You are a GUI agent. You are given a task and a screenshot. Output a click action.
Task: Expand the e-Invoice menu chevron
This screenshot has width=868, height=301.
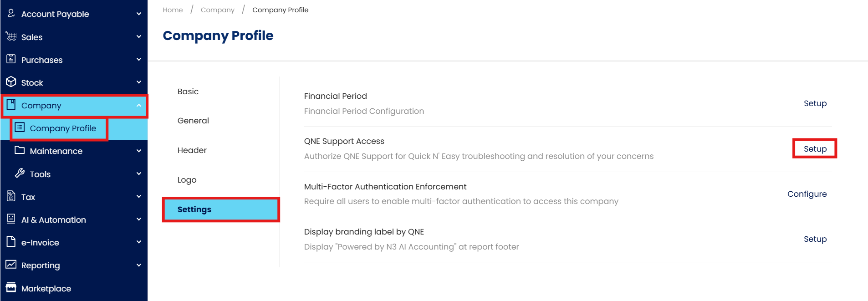click(x=139, y=242)
